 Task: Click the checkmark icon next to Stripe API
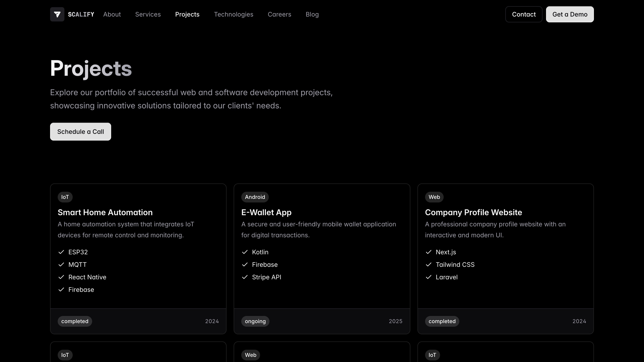[x=245, y=277]
